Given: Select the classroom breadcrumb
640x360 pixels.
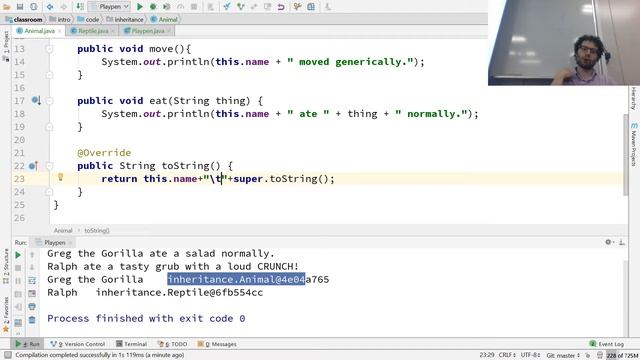Looking at the screenshot, I should pyautogui.click(x=24, y=19).
